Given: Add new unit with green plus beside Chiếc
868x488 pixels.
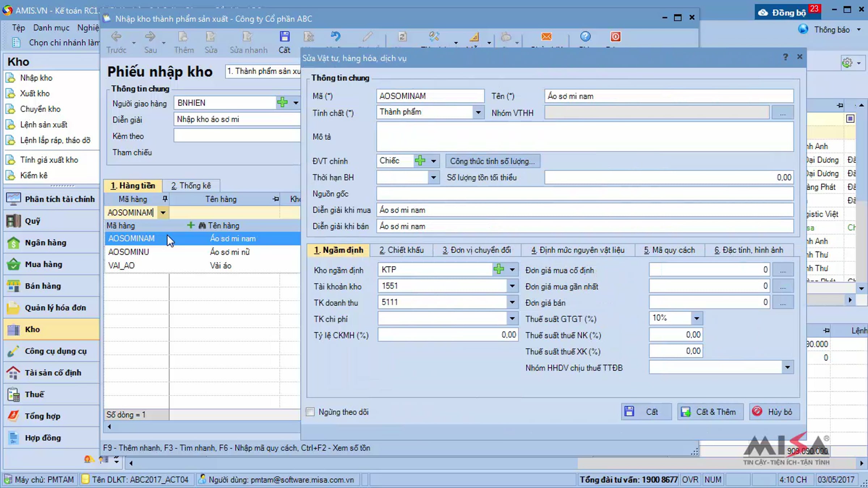Looking at the screenshot, I should coord(420,160).
